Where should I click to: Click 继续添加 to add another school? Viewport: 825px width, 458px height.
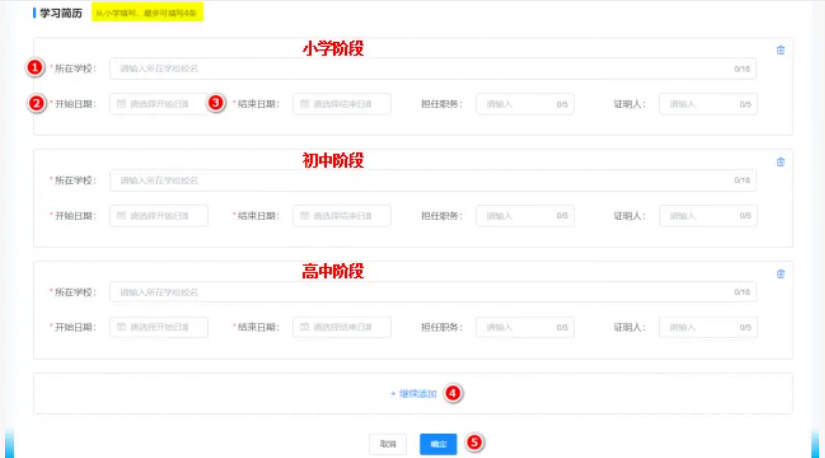(x=413, y=394)
